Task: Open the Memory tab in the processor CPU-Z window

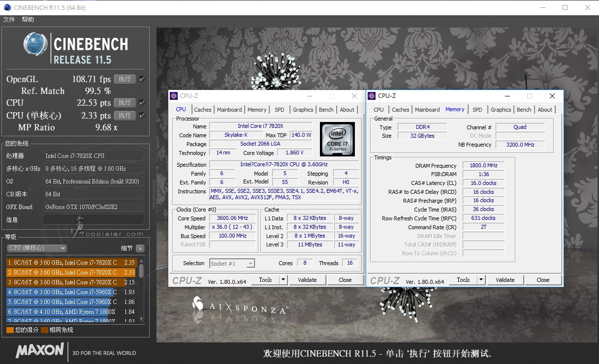Action: pos(257,110)
